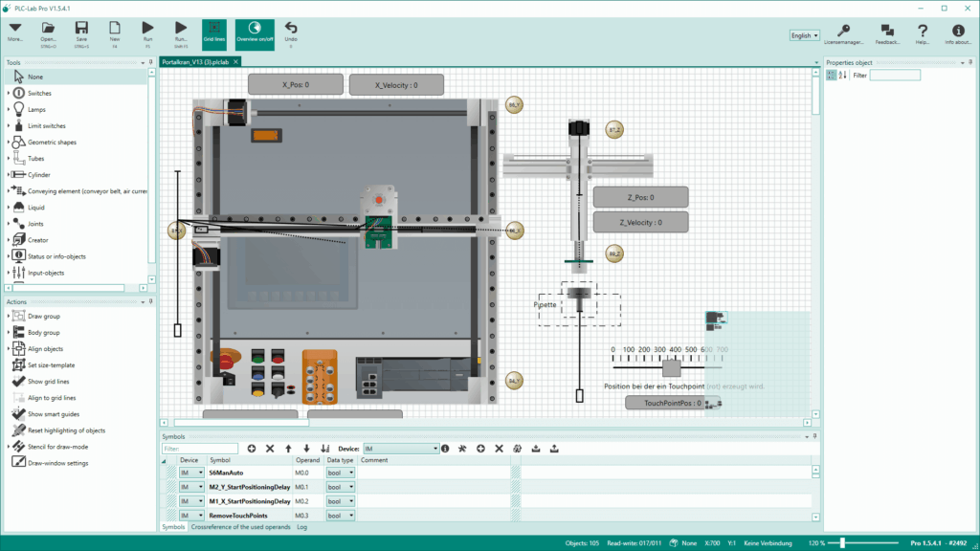Open the Log tab

click(x=301, y=527)
